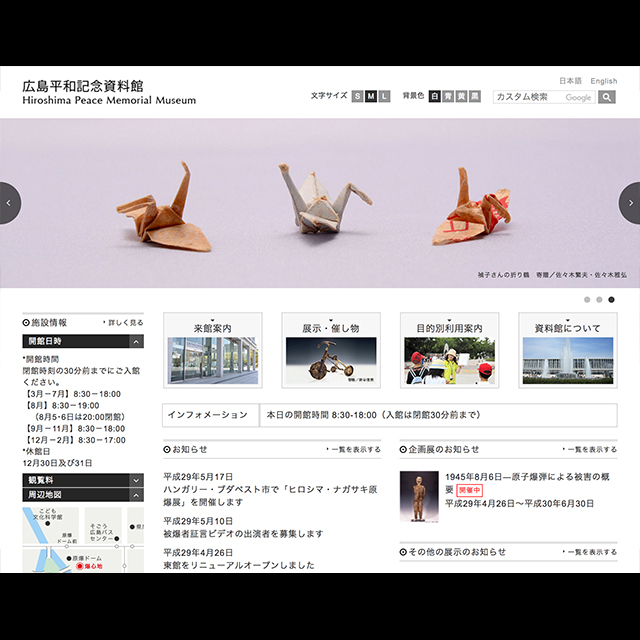Set text size to L
This screenshot has height=640, width=640.
pyautogui.click(x=384, y=96)
